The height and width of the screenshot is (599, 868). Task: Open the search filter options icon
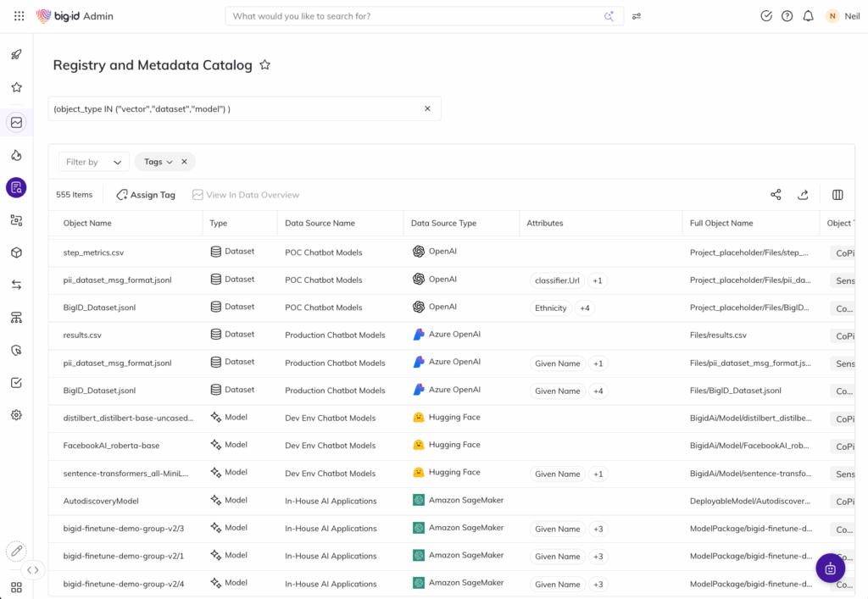pyautogui.click(x=637, y=16)
